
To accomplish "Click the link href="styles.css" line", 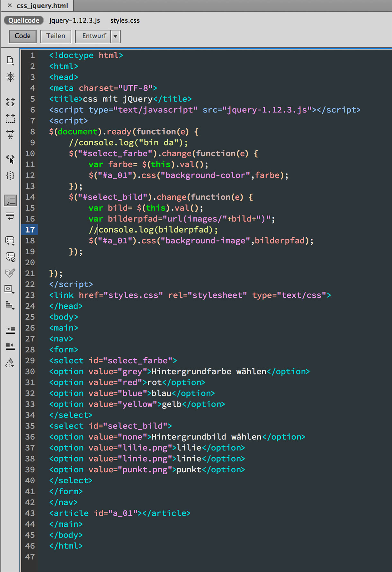I will coord(190,295).
